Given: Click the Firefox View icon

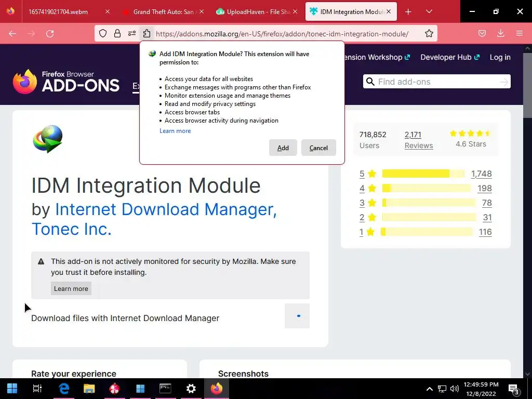Looking at the screenshot, I should coord(10,11).
